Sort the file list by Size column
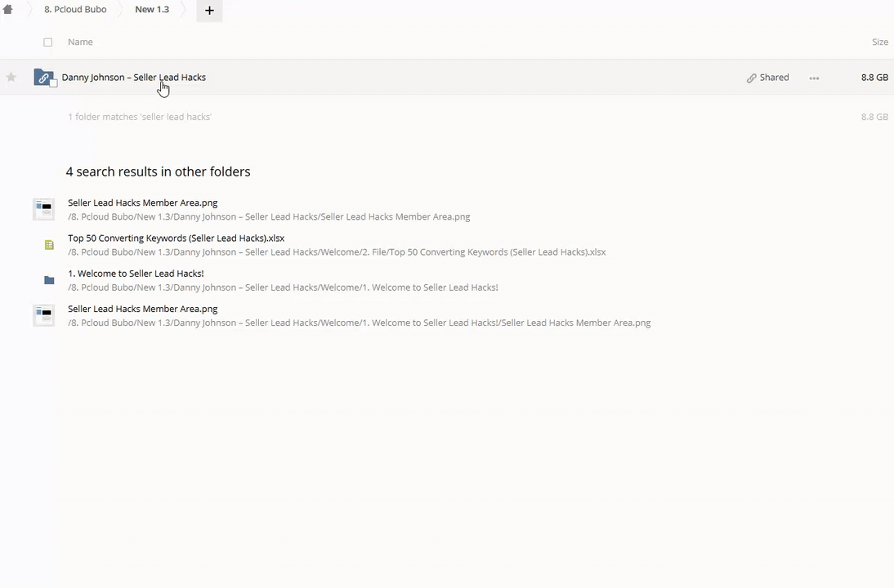 tap(879, 42)
